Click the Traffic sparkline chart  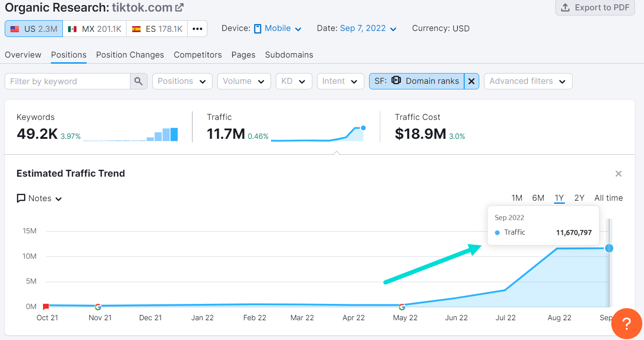[x=318, y=134]
